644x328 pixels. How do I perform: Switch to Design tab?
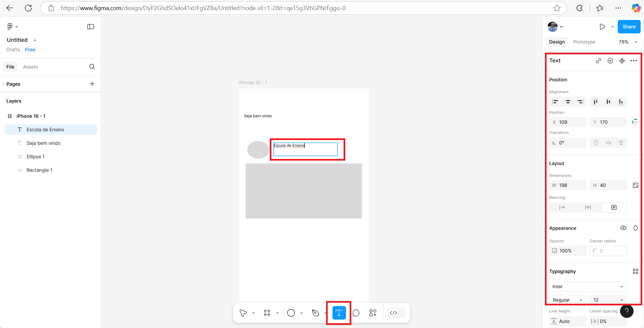tap(557, 42)
